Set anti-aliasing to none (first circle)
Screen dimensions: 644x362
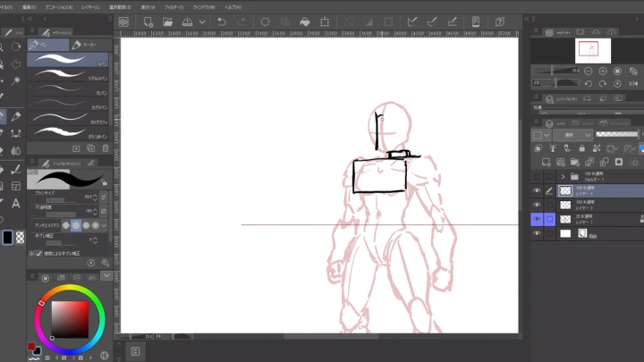tap(65, 225)
